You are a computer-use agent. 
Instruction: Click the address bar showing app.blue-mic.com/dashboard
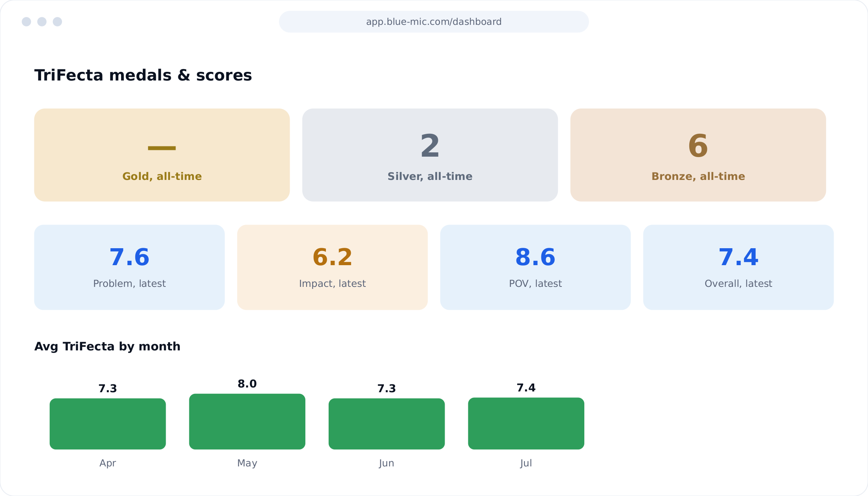[x=434, y=22]
